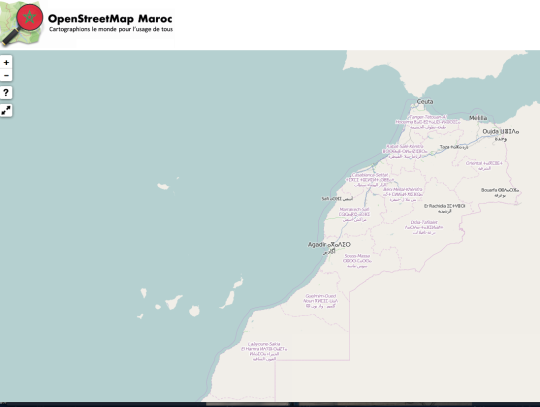Select the Melilla city label

point(478,118)
